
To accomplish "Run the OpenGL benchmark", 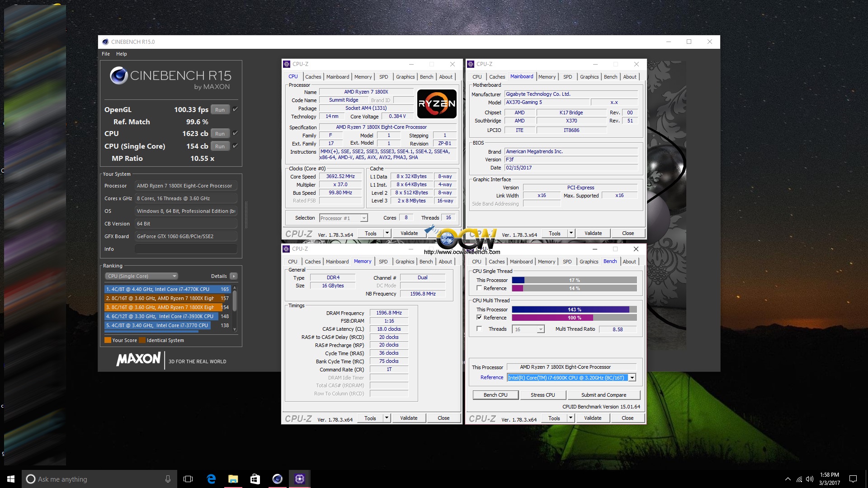I will pos(220,109).
